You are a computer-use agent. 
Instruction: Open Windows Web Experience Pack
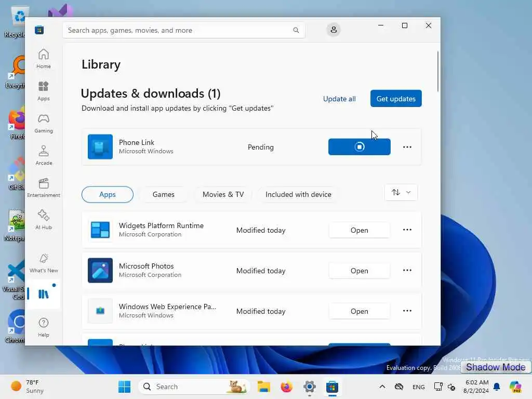click(x=360, y=311)
